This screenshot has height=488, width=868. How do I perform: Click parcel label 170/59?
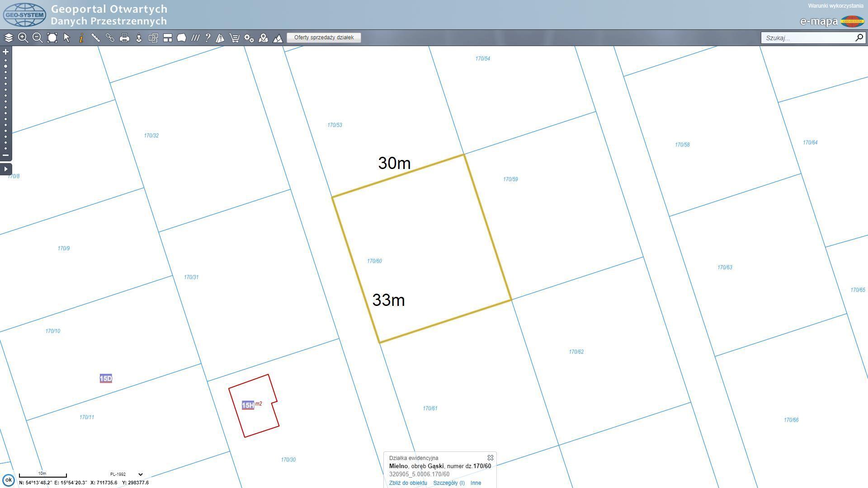pos(510,179)
